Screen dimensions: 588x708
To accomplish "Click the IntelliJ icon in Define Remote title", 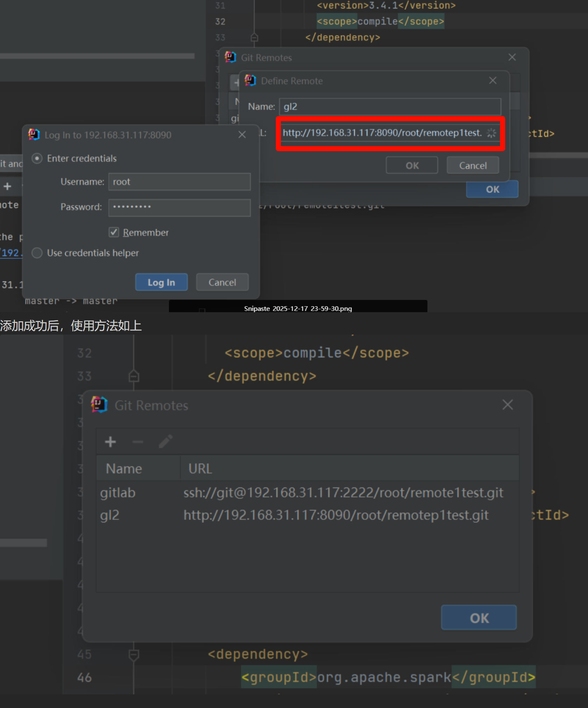I will (250, 80).
